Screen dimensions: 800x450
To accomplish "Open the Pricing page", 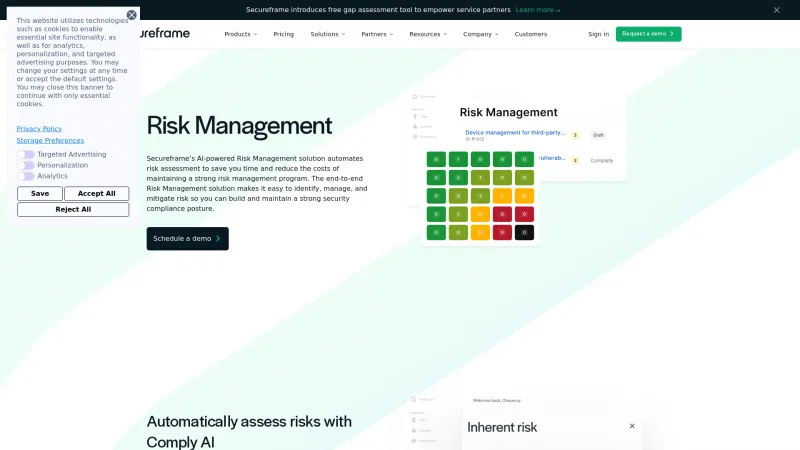I will (x=284, y=34).
